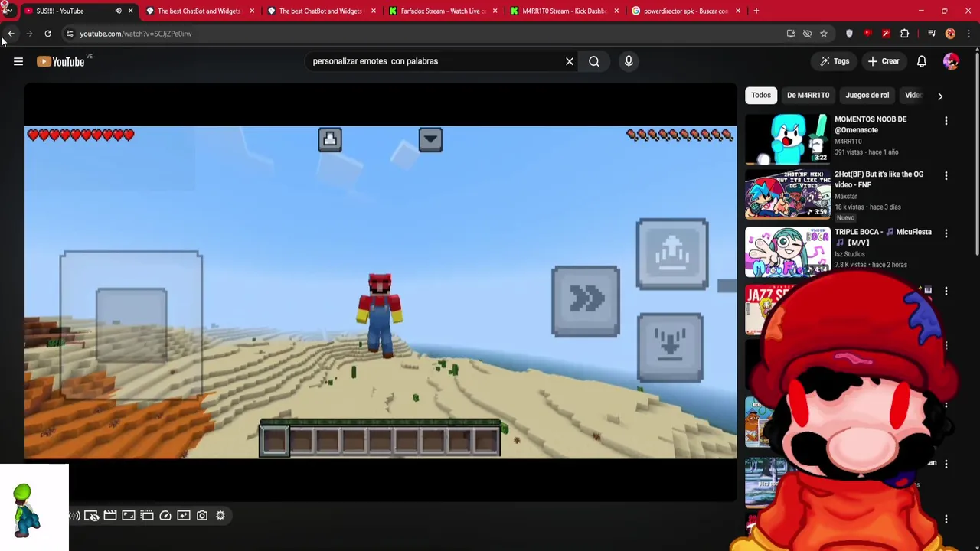Close the Farfadox Stream tab
Image resolution: width=980 pixels, height=551 pixels.
click(495, 11)
